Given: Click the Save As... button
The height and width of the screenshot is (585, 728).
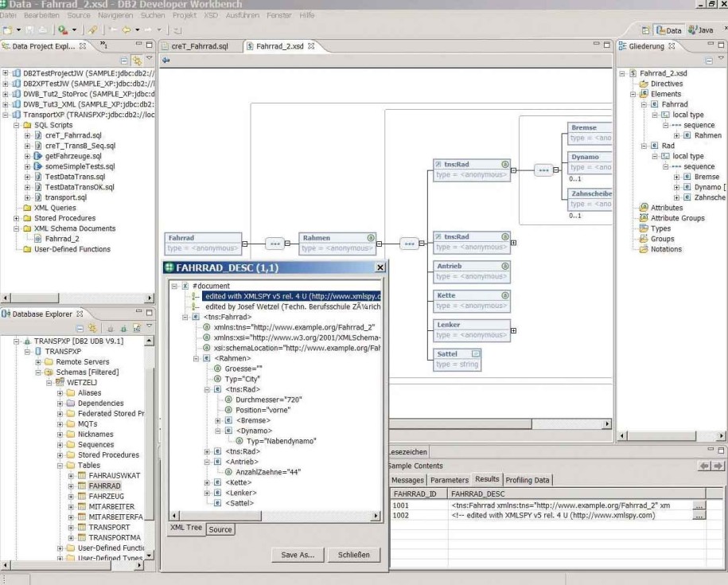Looking at the screenshot, I should point(297,555).
